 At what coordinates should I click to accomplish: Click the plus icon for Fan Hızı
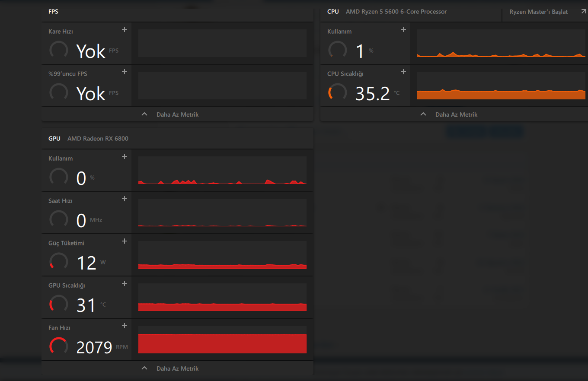pos(125,326)
